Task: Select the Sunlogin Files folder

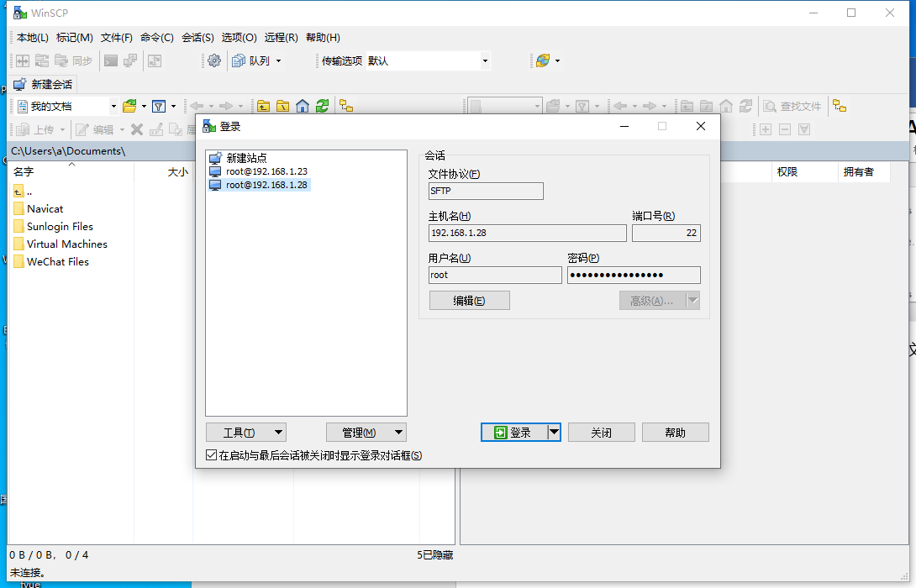Action: [53, 227]
